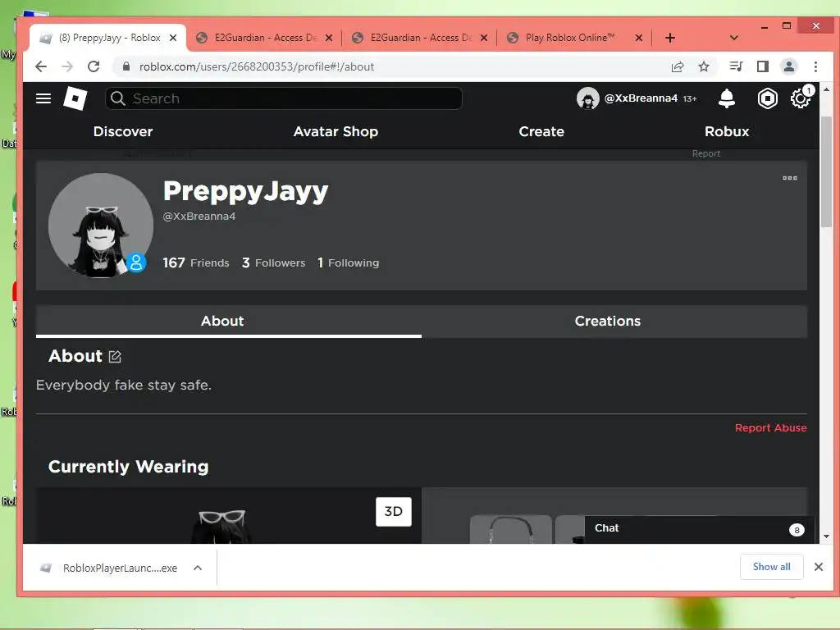Click the scrollbar down arrow
The width and height of the screenshot is (840, 630).
click(x=826, y=536)
